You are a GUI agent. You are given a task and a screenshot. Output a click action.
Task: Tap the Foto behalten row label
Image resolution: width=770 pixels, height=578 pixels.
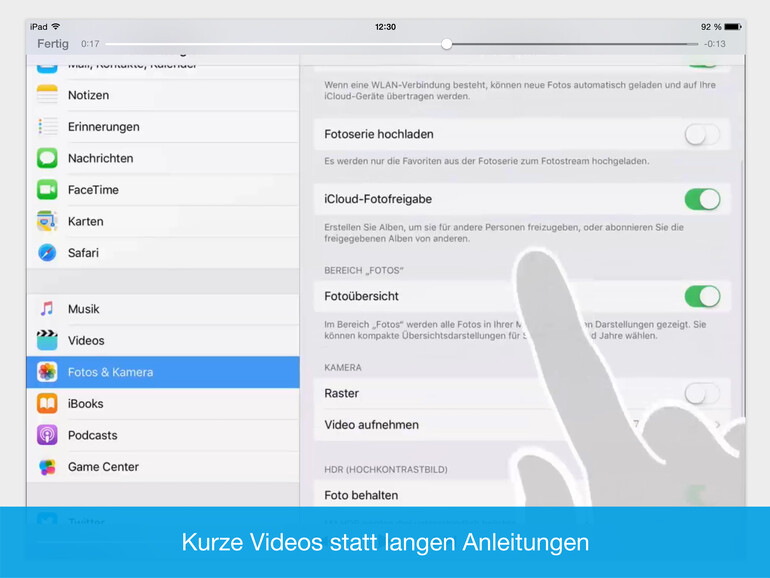pos(361,495)
